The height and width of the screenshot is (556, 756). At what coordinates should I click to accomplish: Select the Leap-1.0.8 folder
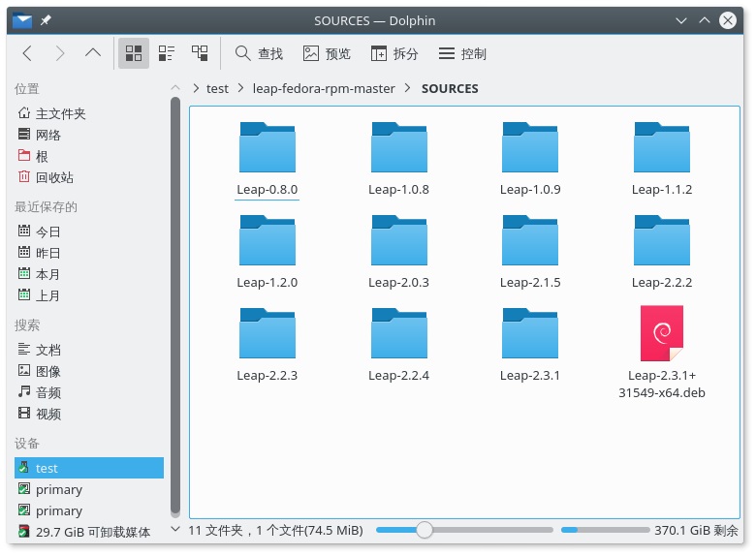(x=398, y=159)
